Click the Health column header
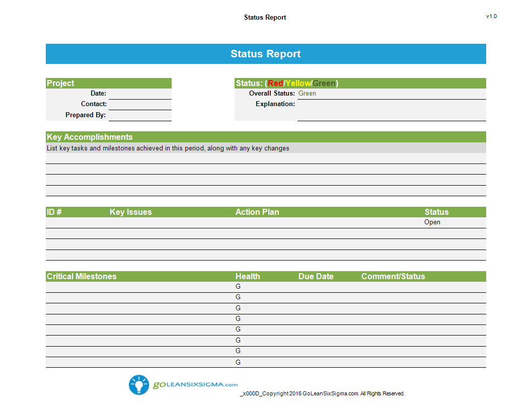The width and height of the screenshot is (532, 411). [248, 276]
